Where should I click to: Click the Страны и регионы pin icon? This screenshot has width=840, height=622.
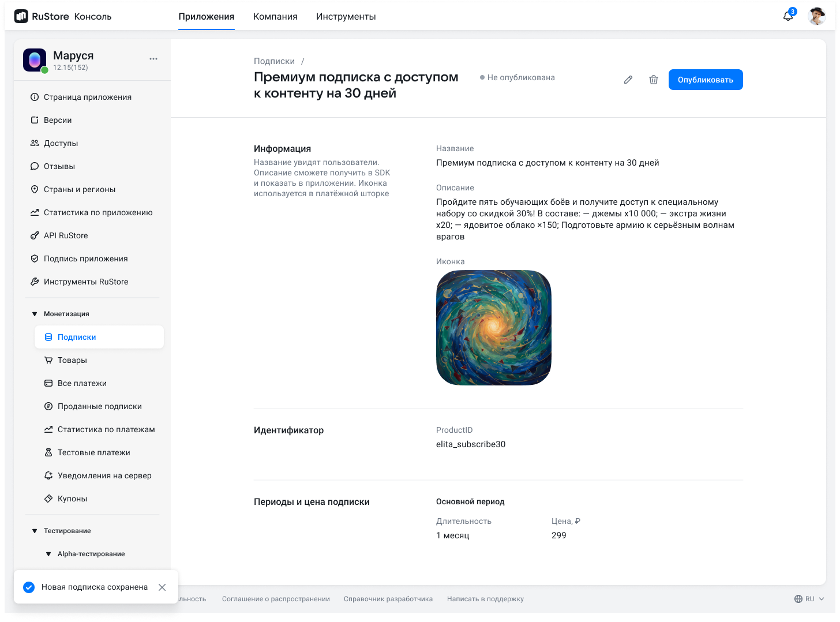coord(35,189)
